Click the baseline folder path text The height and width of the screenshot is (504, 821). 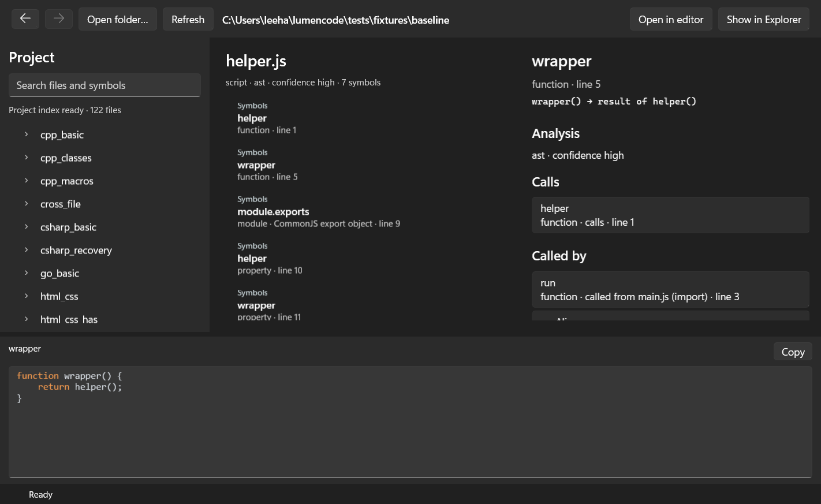[335, 20]
